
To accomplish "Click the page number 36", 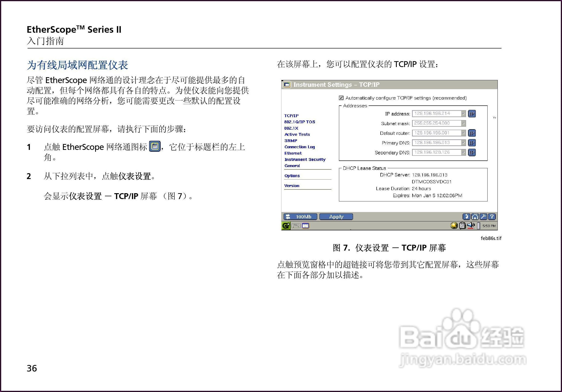I will coord(32,368).
